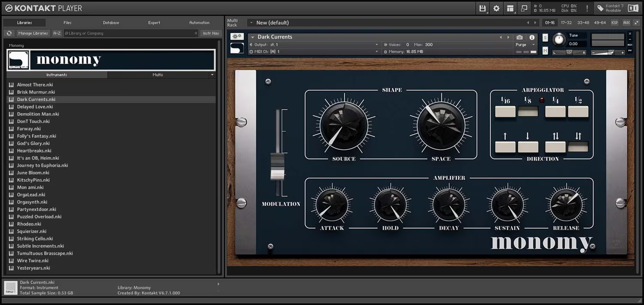The height and width of the screenshot is (305, 644).
Task: Refresh the libraries list
Action: (9, 33)
